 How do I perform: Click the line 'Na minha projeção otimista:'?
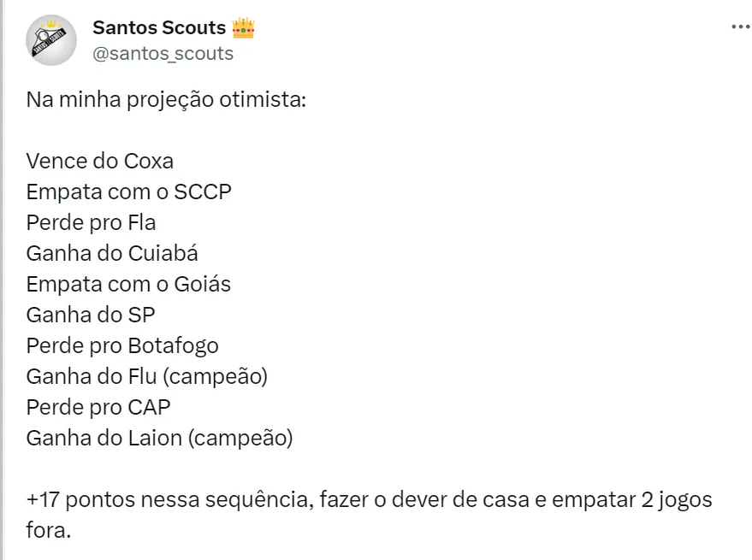[166, 100]
